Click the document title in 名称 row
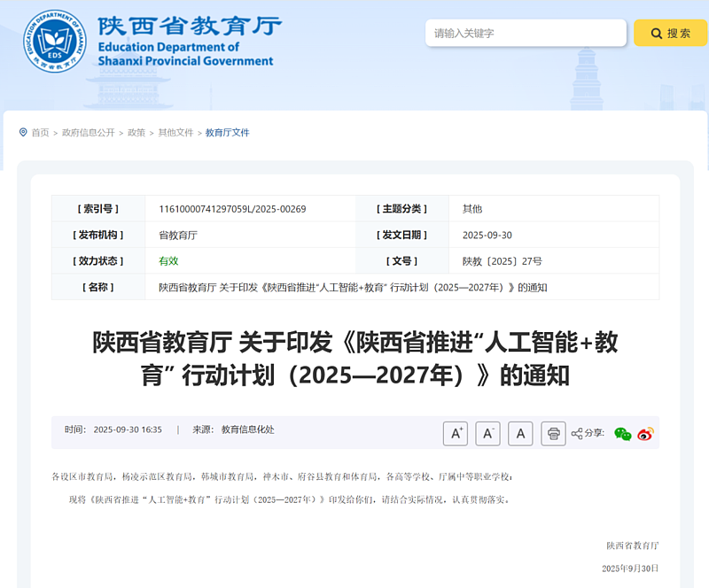709x588 pixels. pos(353,288)
